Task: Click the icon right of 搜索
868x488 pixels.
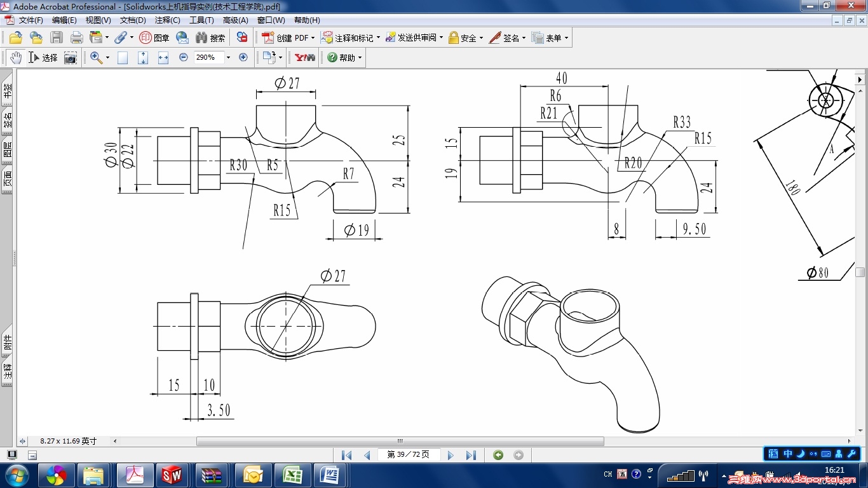Action: (242, 37)
